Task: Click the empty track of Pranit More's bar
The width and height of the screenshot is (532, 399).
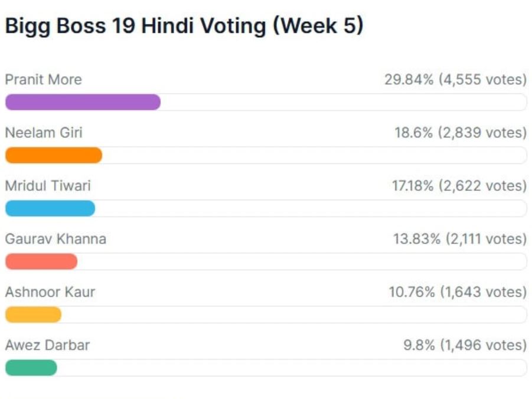Action: (342, 102)
